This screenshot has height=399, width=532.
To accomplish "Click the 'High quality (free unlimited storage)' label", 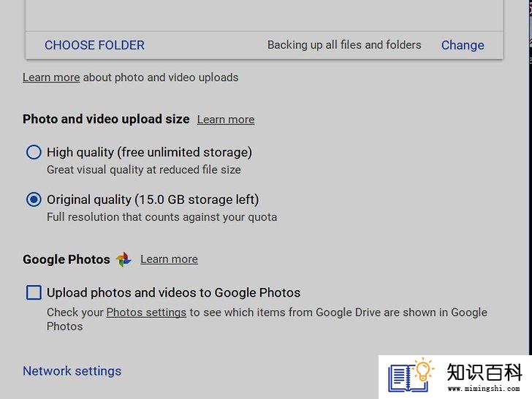I will pos(149,152).
